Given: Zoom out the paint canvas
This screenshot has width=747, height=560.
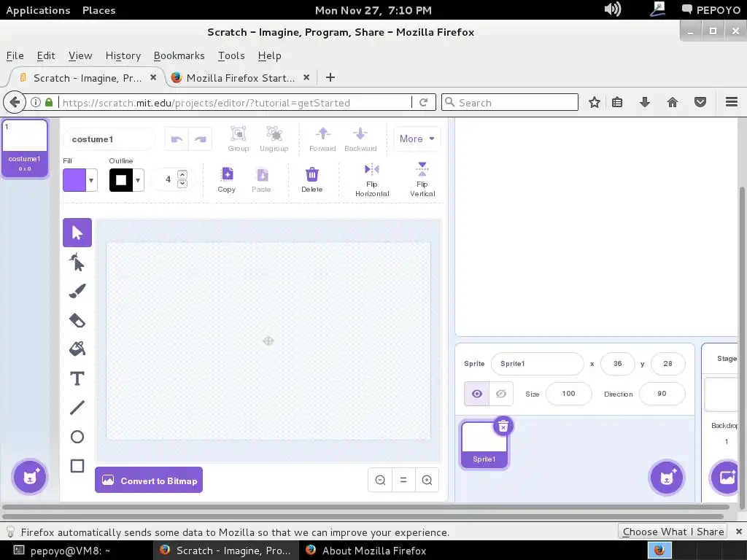Looking at the screenshot, I should pyautogui.click(x=380, y=480).
